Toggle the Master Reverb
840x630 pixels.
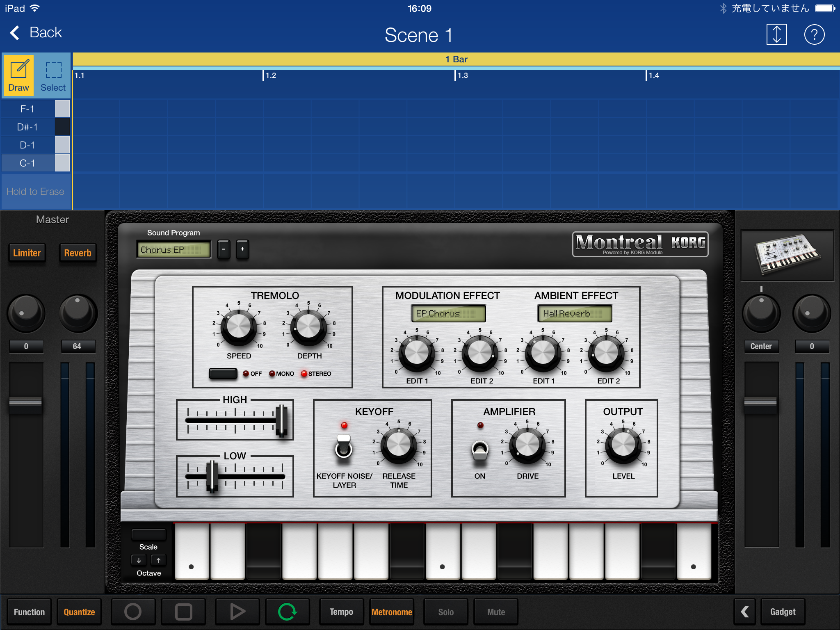click(78, 253)
